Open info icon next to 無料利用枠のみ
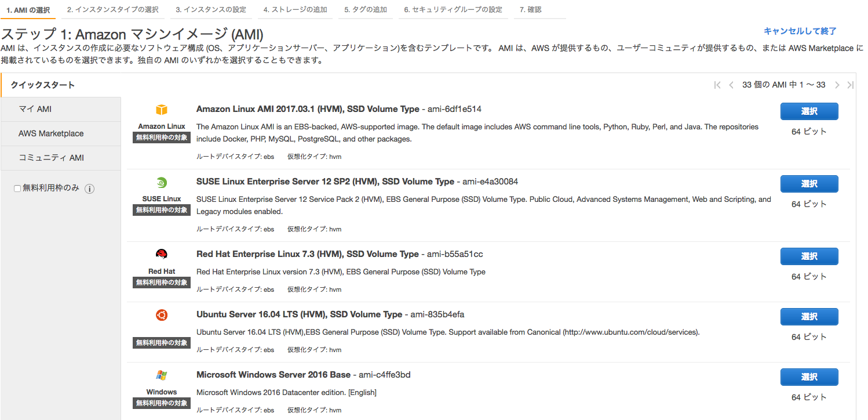868x420 pixels. pyautogui.click(x=90, y=189)
